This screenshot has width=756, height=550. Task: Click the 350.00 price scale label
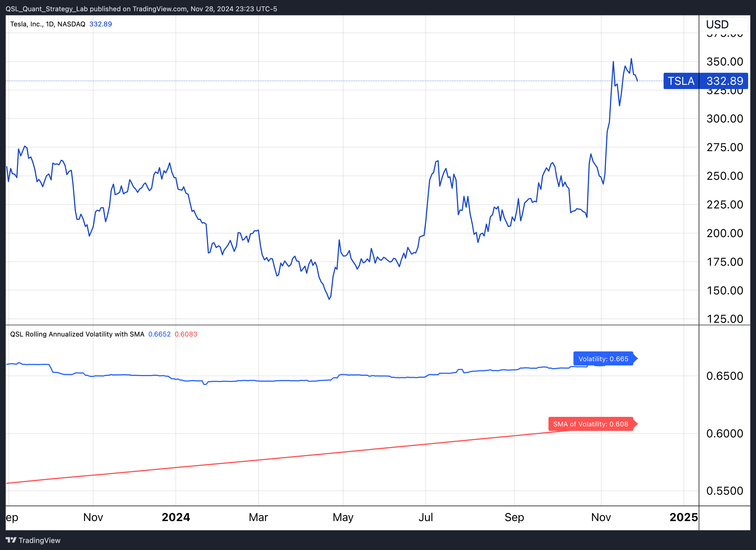pos(725,62)
